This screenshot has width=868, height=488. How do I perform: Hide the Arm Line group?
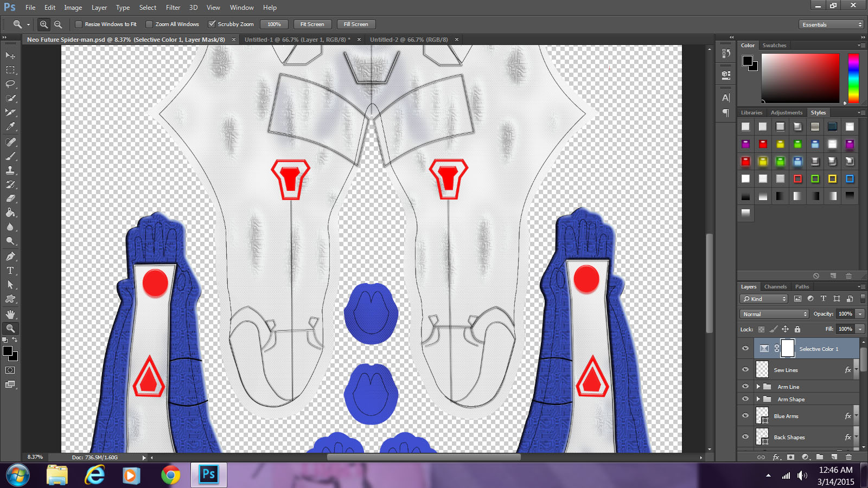[x=745, y=387]
